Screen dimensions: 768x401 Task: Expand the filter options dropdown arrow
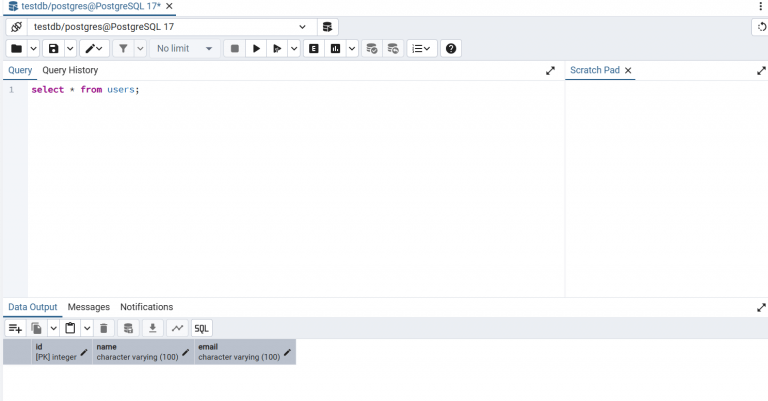click(x=141, y=48)
